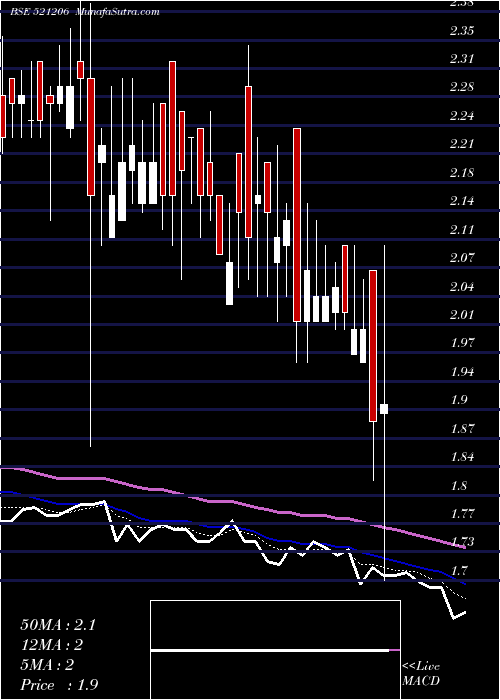Image resolution: width=500 pixels, height=700 pixels.
Task: Click the 2.35 price axis label
Action: click(x=462, y=30)
